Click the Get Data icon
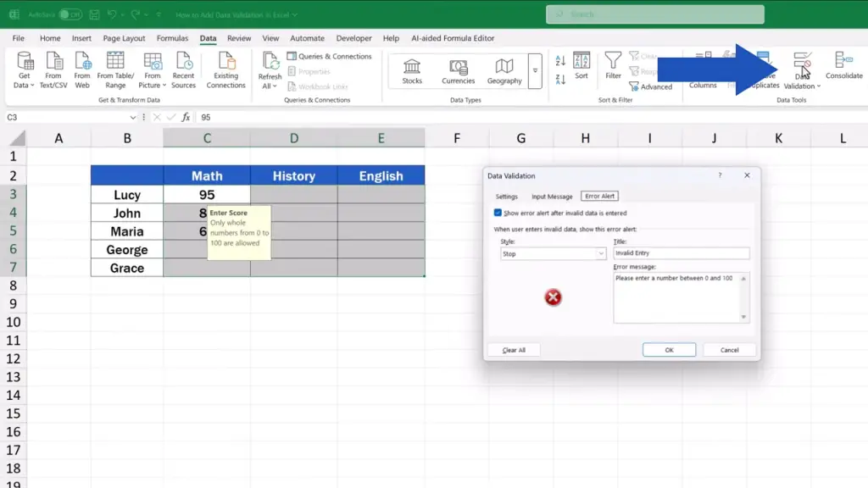The image size is (868, 488). (x=25, y=62)
